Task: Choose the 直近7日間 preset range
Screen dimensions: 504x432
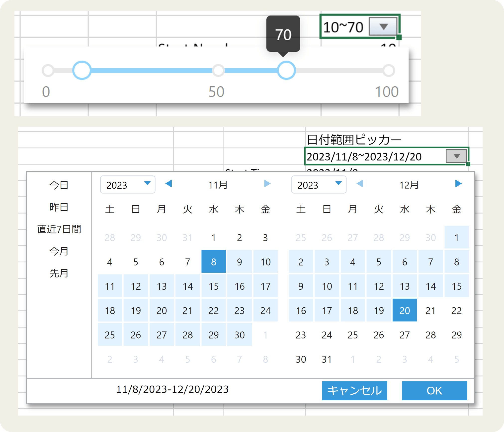Action: [x=59, y=229]
